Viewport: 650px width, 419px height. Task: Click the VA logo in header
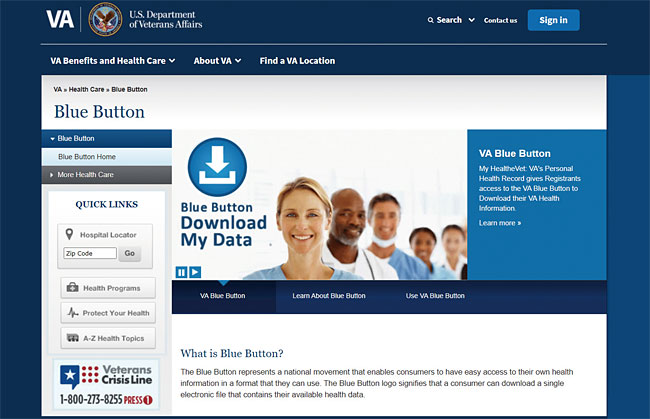(60, 19)
